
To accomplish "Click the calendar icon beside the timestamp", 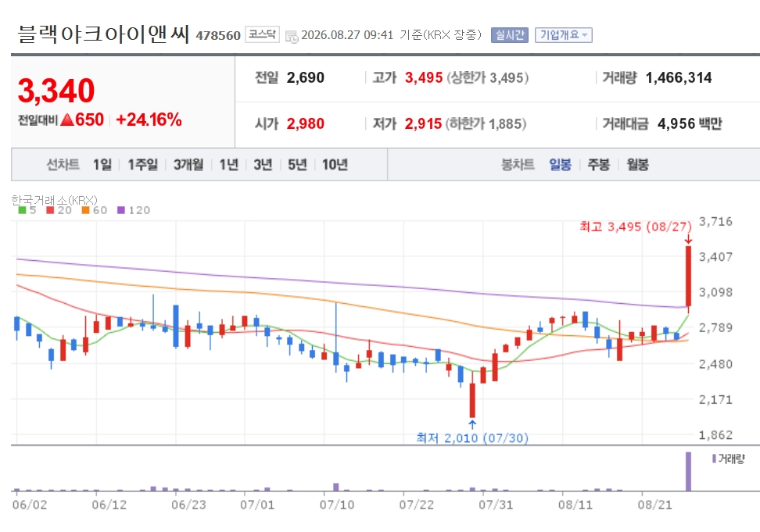I will pyautogui.click(x=292, y=36).
